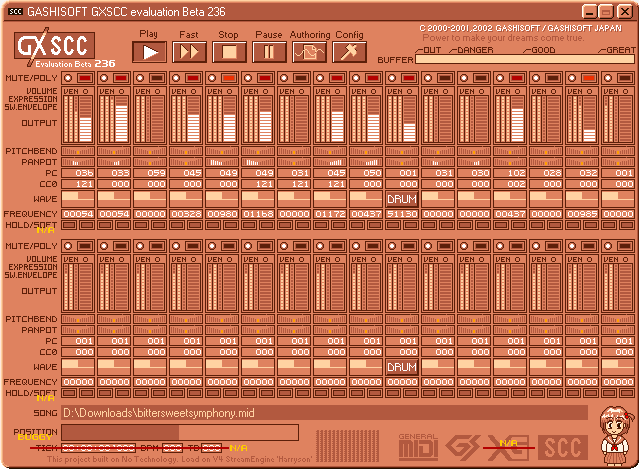This screenshot has height=469, width=639.
Task: Click the SCC icon in the title bar
Action: pos(15,11)
